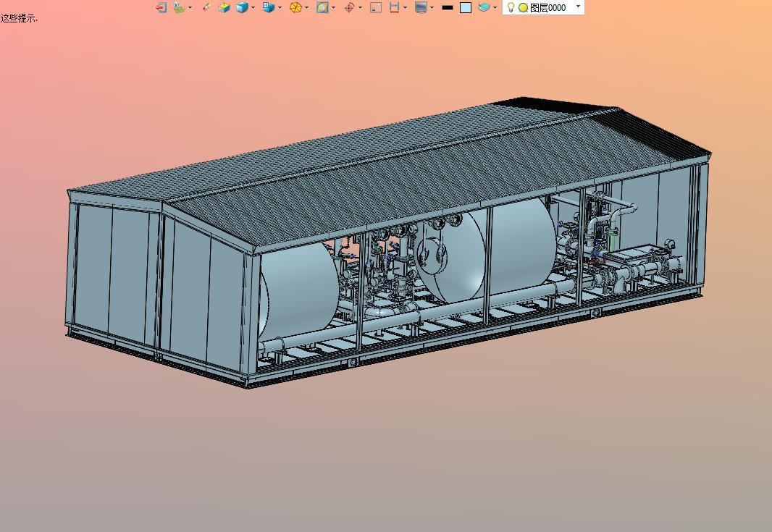Click the red crosshair target icon

pyautogui.click(x=349, y=7)
